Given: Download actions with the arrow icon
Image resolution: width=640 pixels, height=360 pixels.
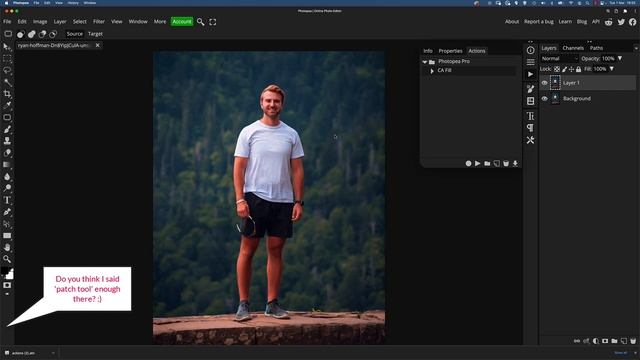Looking at the screenshot, I should [515, 163].
